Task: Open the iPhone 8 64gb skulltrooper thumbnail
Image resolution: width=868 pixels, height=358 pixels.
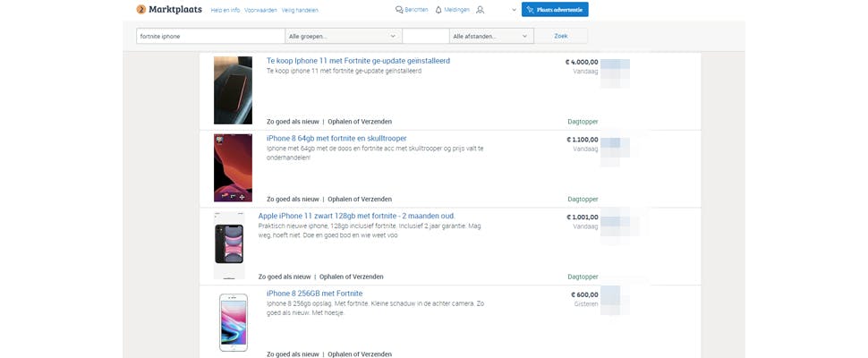Action: click(x=233, y=167)
